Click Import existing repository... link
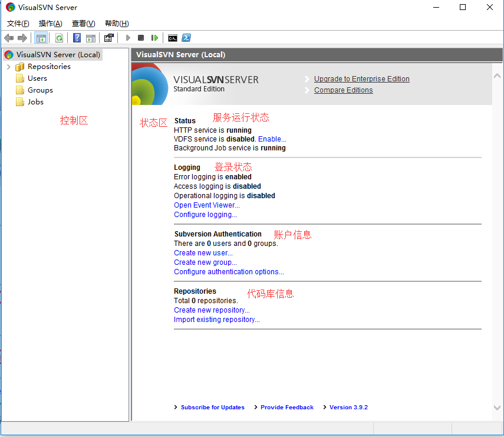 point(217,320)
